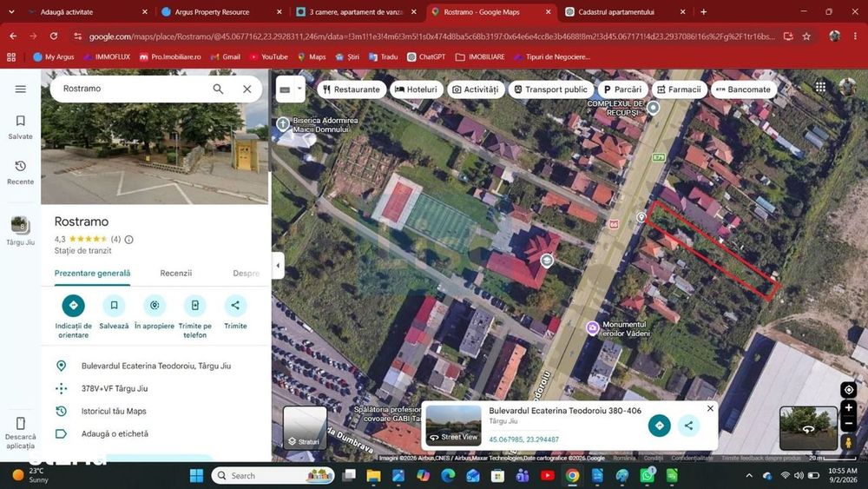Click the Street View pegman
868x489 pixels.
pyautogui.click(x=848, y=442)
